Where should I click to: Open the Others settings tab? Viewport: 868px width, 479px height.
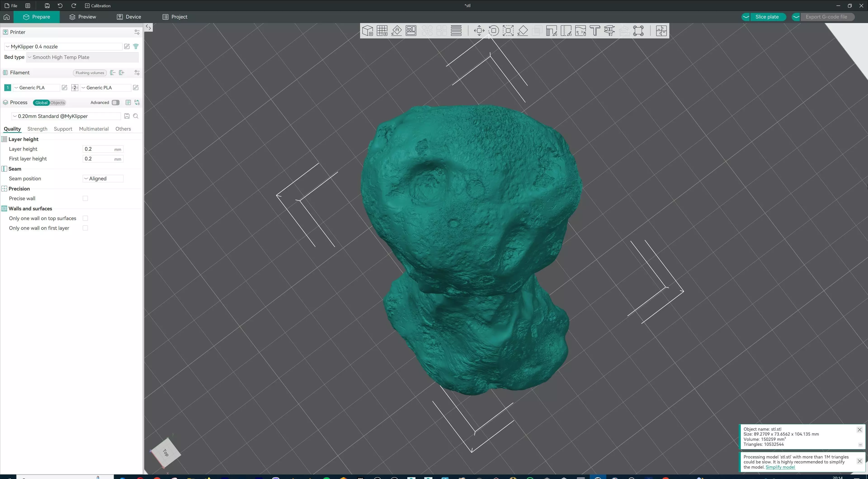(123, 129)
